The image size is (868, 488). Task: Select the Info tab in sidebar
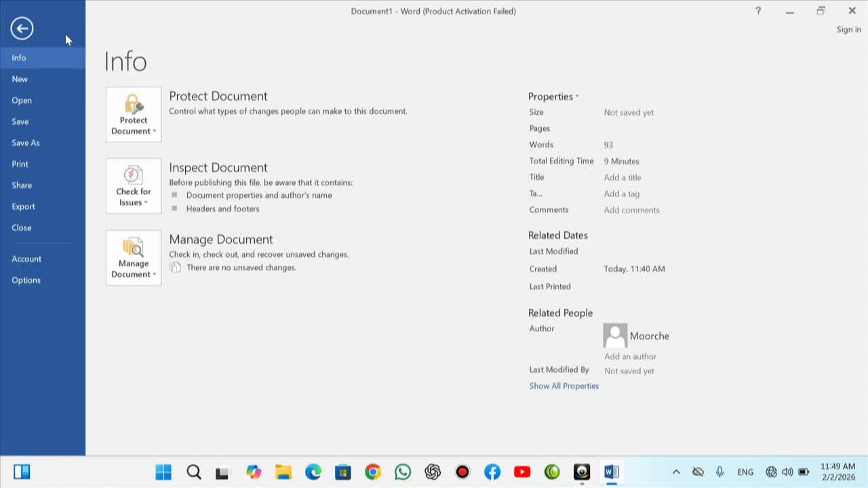(x=43, y=58)
